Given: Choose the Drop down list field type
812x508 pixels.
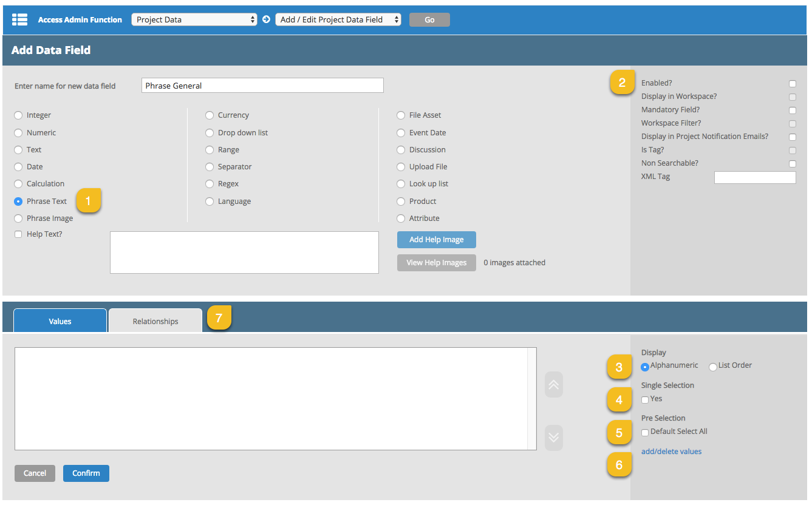Looking at the screenshot, I should pos(210,133).
